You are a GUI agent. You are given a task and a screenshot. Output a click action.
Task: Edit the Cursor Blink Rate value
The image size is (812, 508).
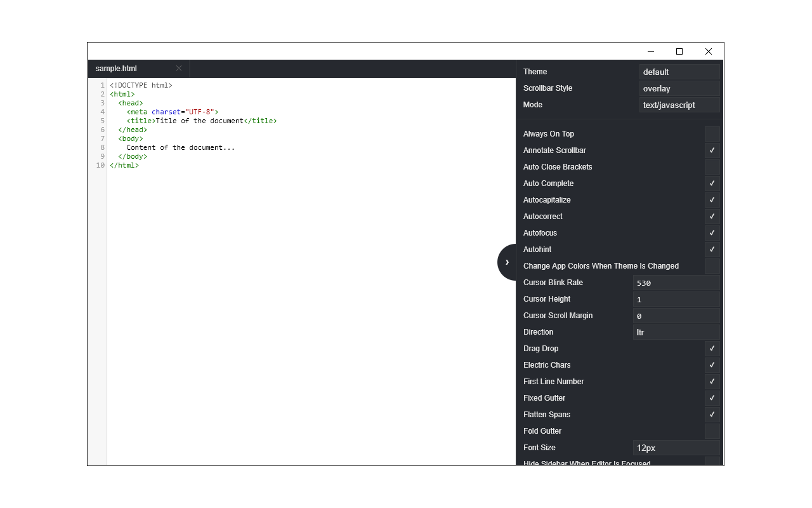tap(676, 283)
